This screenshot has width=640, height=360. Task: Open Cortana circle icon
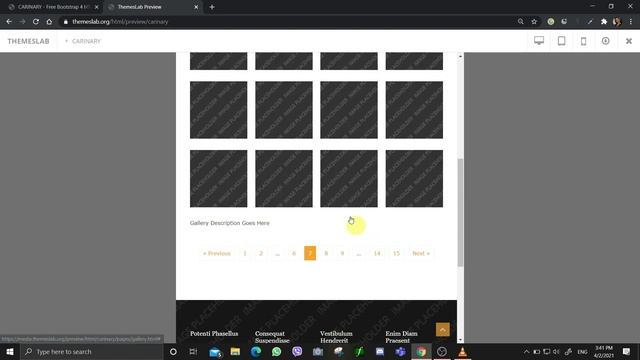point(173,351)
